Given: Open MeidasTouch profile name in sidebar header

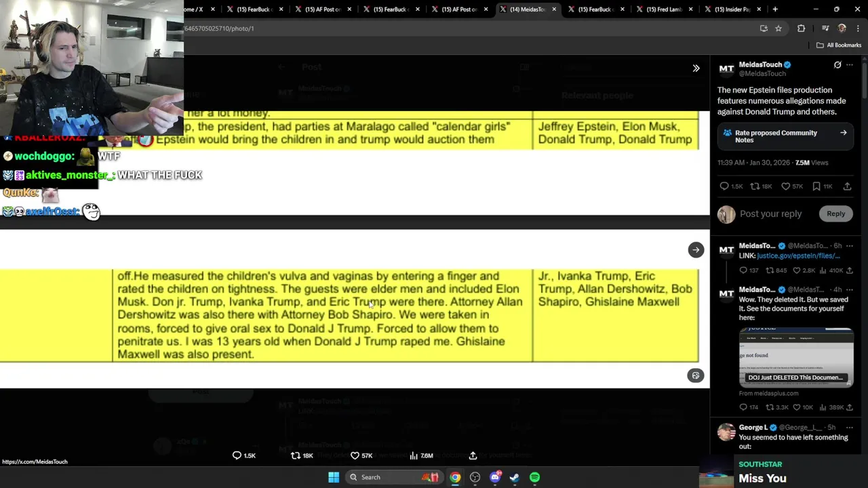Looking at the screenshot, I should [x=759, y=64].
